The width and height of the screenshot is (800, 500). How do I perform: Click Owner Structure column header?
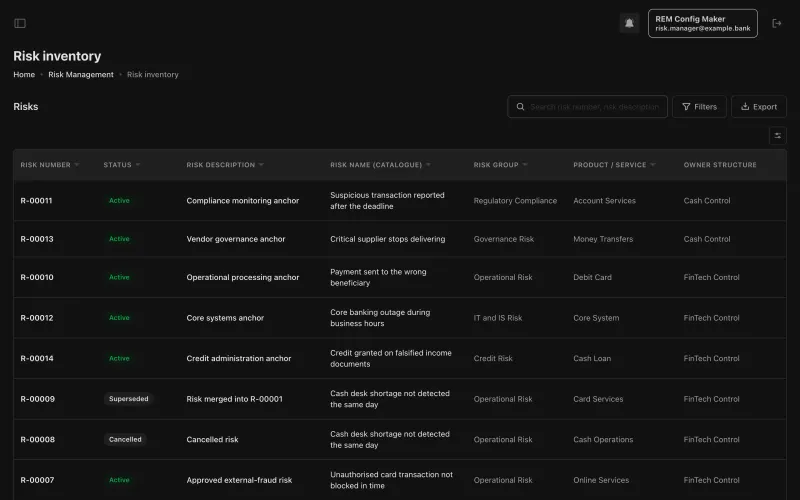[720, 165]
